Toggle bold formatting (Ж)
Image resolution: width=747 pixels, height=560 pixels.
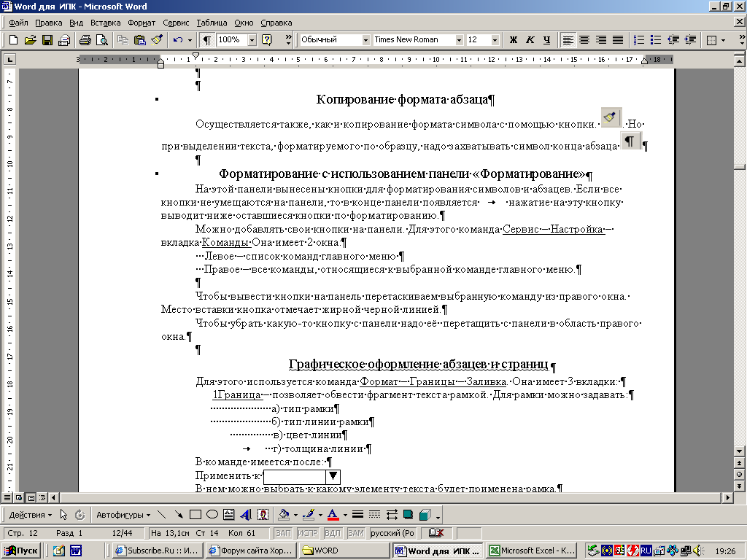[513, 40]
